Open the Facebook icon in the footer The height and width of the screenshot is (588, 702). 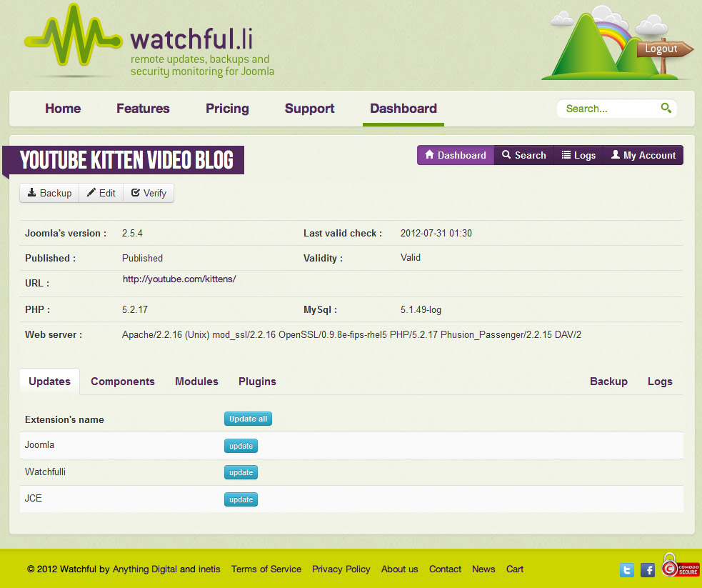coord(648,569)
